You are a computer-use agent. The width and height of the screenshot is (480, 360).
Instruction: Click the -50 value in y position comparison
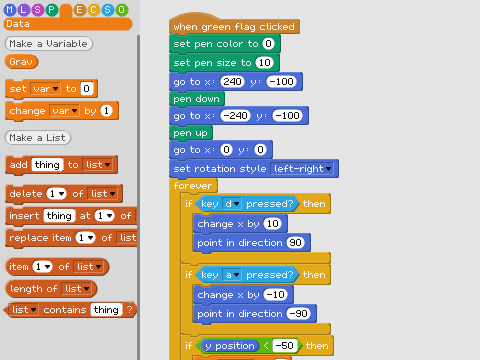click(x=285, y=346)
